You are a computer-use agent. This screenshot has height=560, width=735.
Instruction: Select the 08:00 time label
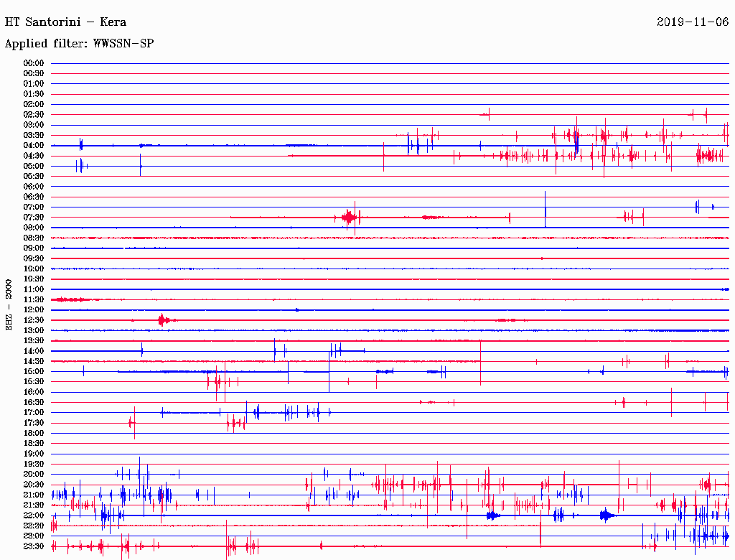[x=34, y=228]
